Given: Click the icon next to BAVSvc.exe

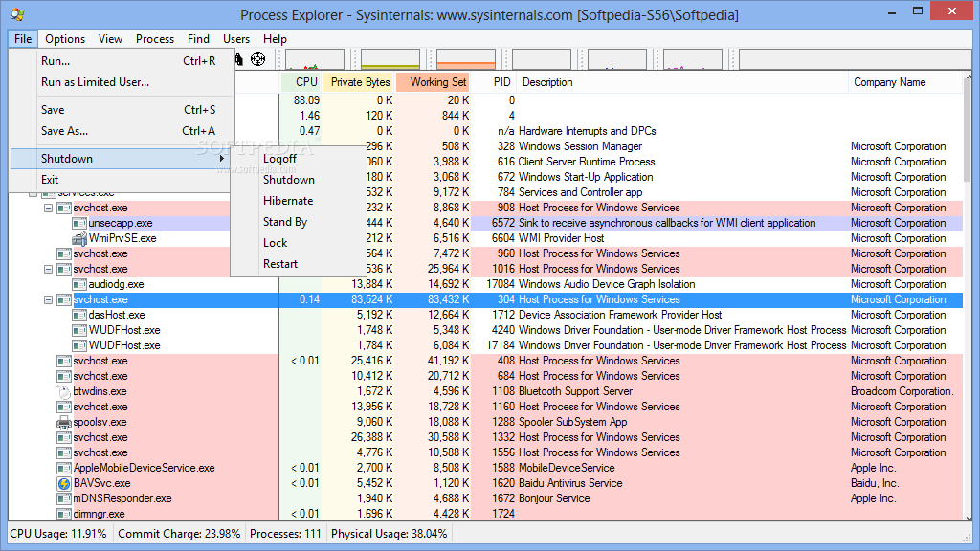Looking at the screenshot, I should click(64, 483).
